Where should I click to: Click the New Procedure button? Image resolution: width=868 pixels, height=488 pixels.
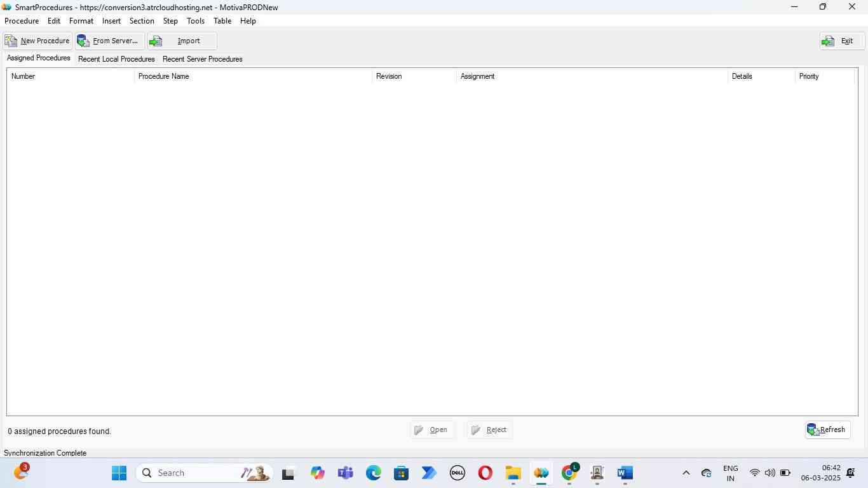(x=37, y=41)
